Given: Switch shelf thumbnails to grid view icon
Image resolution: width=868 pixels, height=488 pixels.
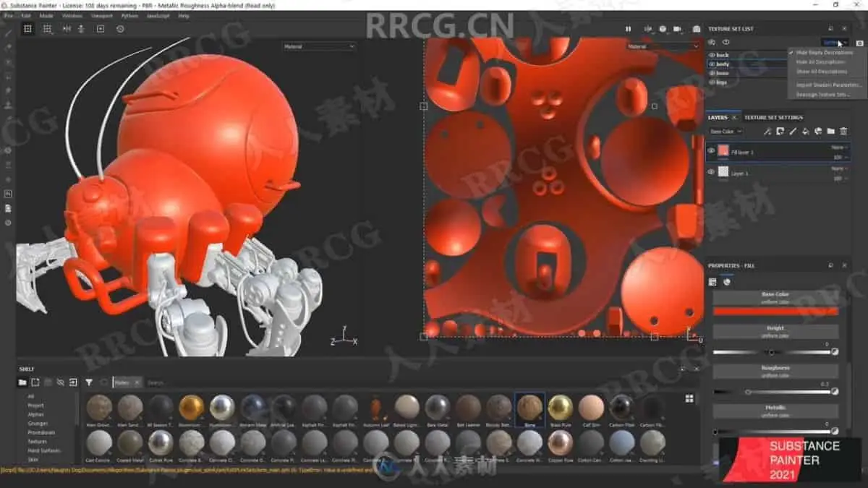Looking at the screenshot, I should coord(689,398).
